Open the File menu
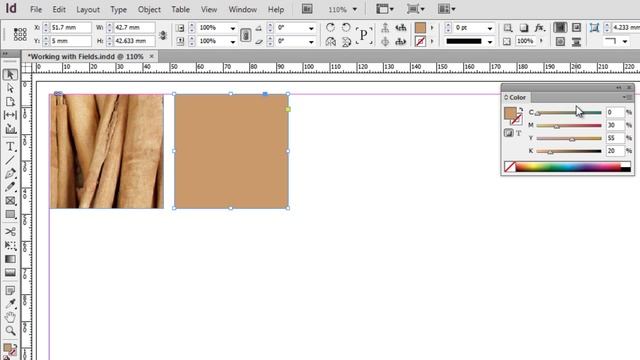This screenshot has width=640, height=360. (x=36, y=9)
